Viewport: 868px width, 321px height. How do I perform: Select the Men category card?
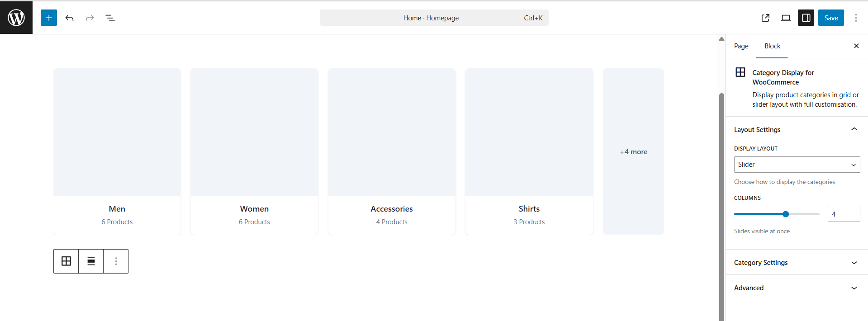pos(117,151)
